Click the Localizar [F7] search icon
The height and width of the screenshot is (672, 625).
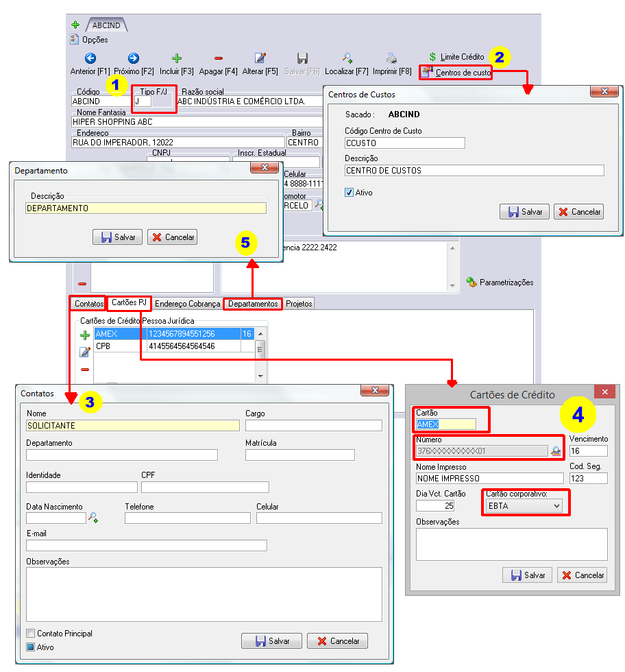(347, 58)
